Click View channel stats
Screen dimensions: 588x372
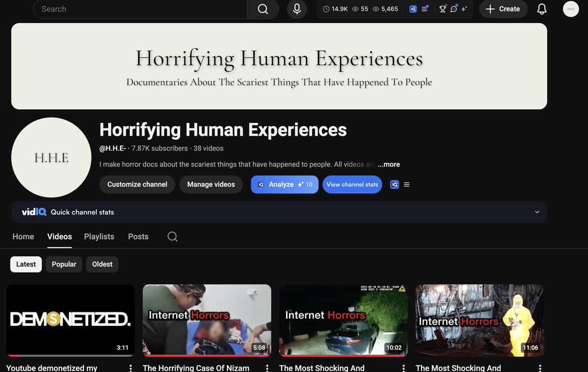coord(352,184)
